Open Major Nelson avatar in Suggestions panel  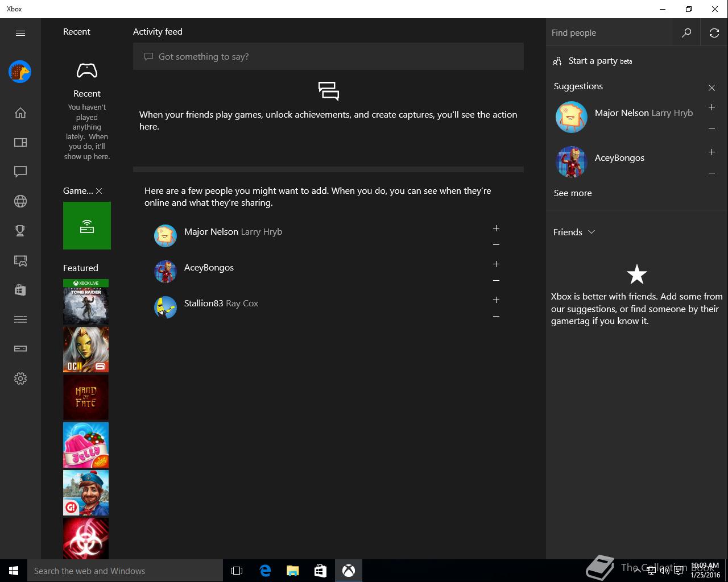(572, 117)
